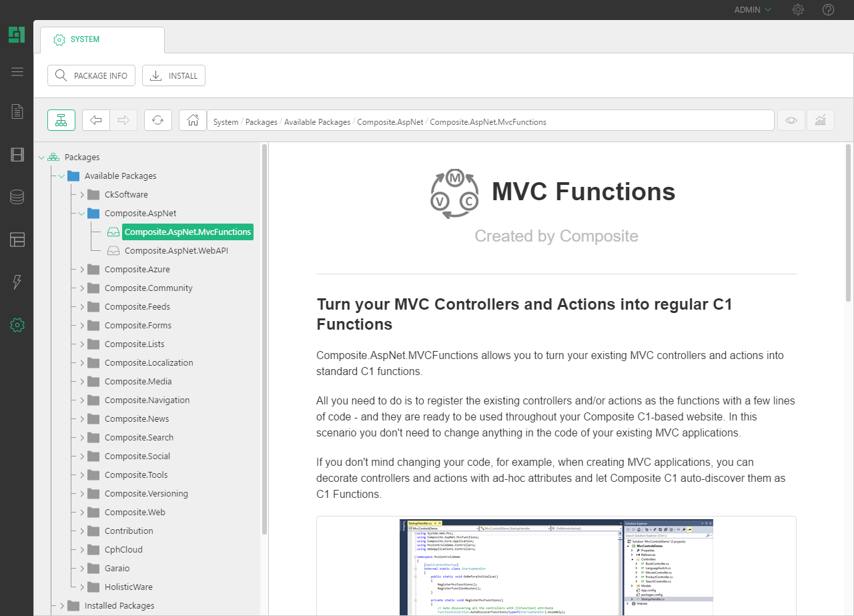Expand the Composite.Forms folder
The width and height of the screenshot is (854, 616).
(82, 326)
